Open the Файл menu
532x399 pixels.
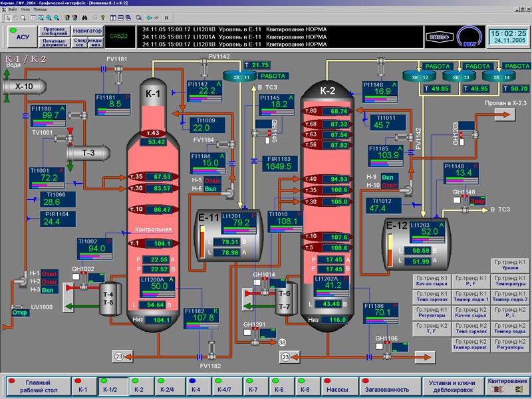pyautogui.click(x=13, y=10)
